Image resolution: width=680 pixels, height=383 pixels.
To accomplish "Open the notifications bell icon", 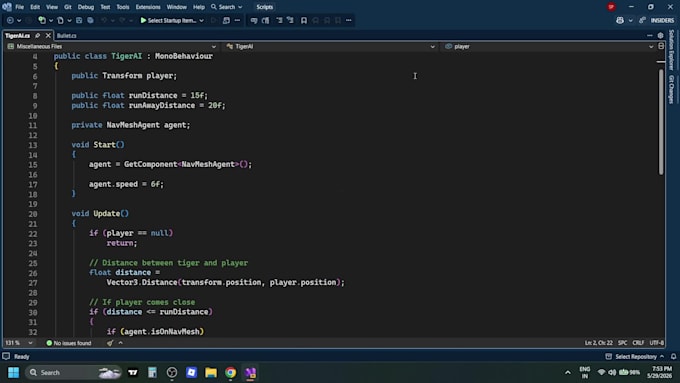I will click(x=673, y=357).
